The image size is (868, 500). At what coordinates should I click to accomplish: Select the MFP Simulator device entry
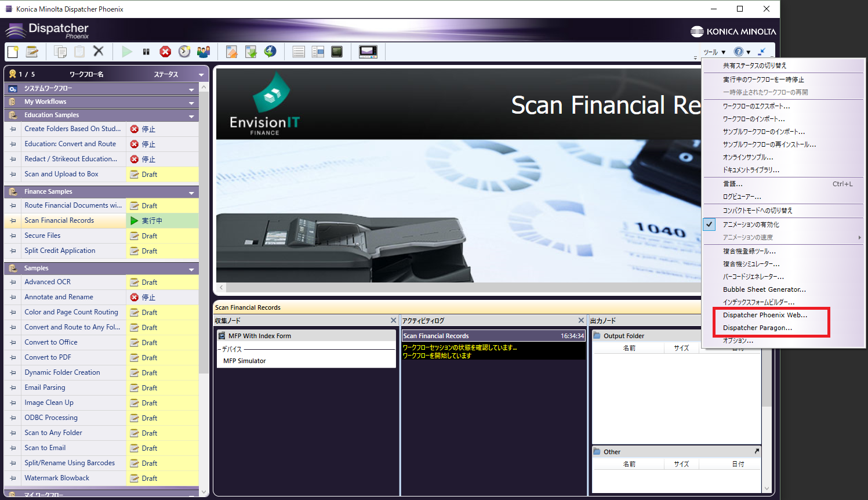tap(245, 361)
